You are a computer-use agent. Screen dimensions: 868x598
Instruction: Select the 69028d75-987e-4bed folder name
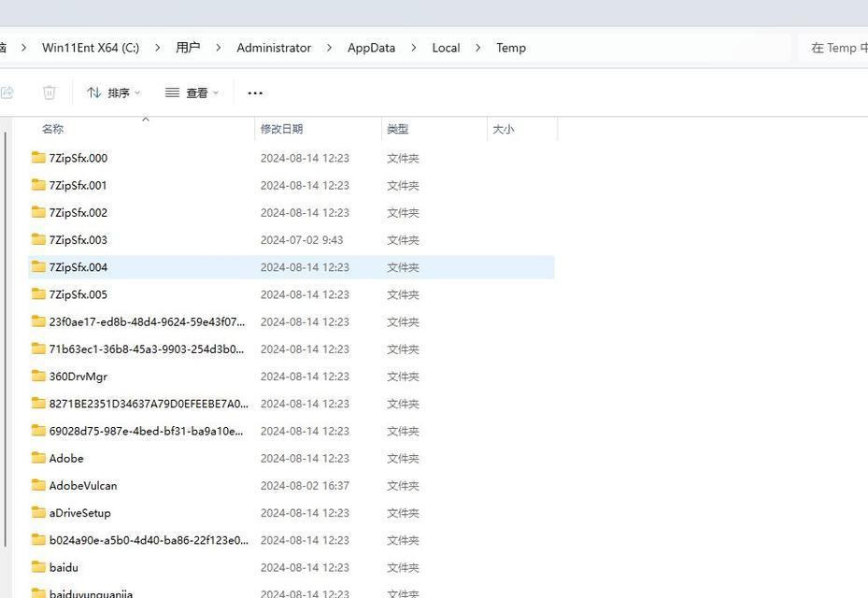pos(146,431)
